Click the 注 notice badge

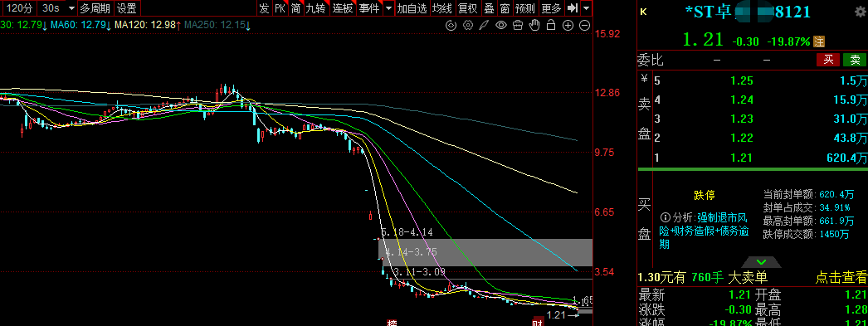coord(819,41)
